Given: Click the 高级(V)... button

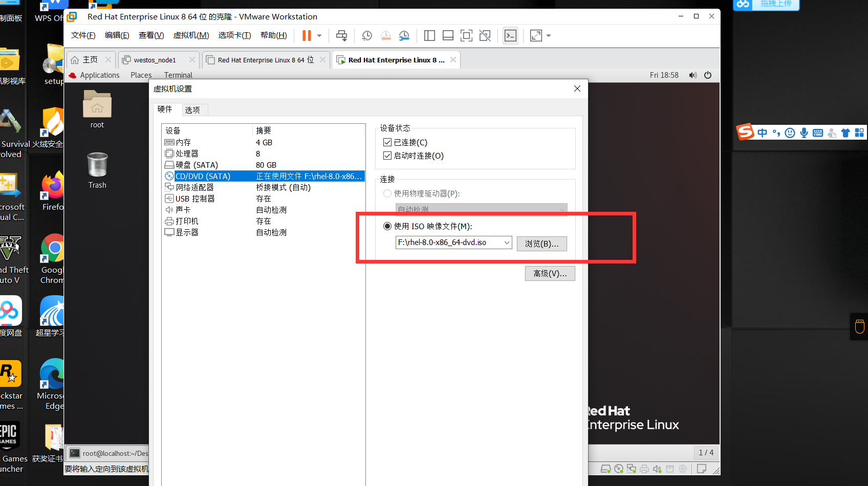Looking at the screenshot, I should (x=550, y=273).
